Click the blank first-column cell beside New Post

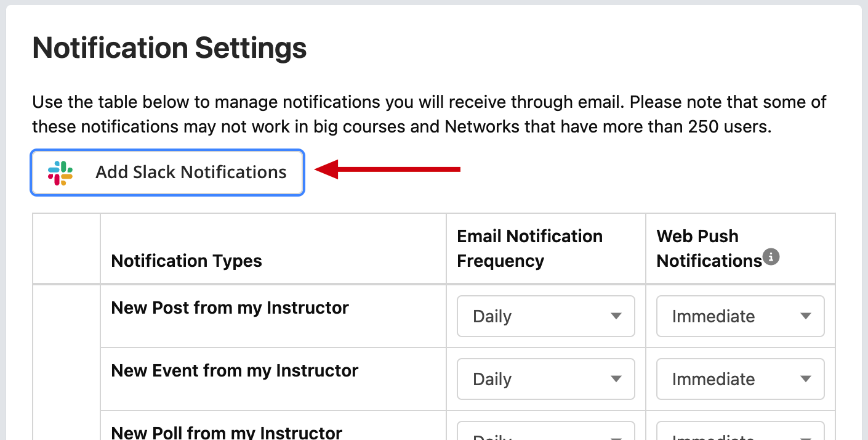click(x=66, y=316)
